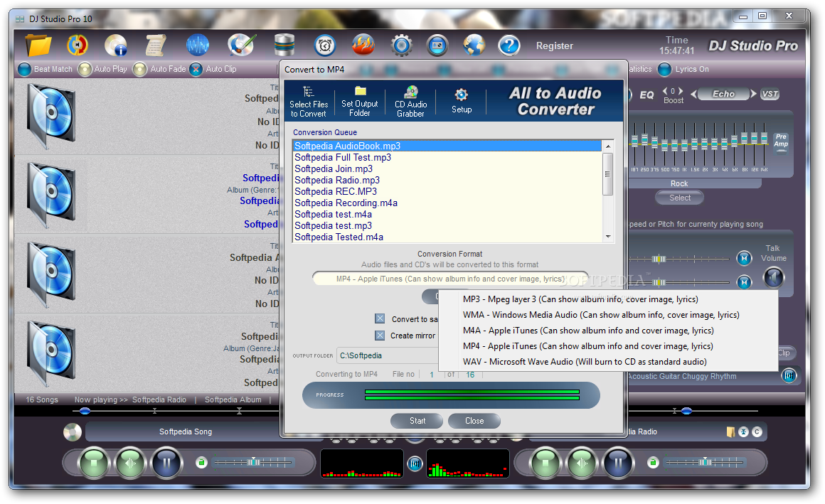The height and width of the screenshot is (504, 825).
Task: Click the paper scroll playlist icon
Action: pyautogui.click(x=156, y=45)
